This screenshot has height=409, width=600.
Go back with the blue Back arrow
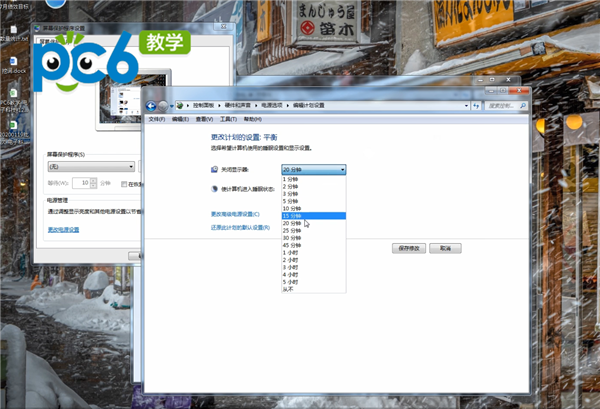151,106
